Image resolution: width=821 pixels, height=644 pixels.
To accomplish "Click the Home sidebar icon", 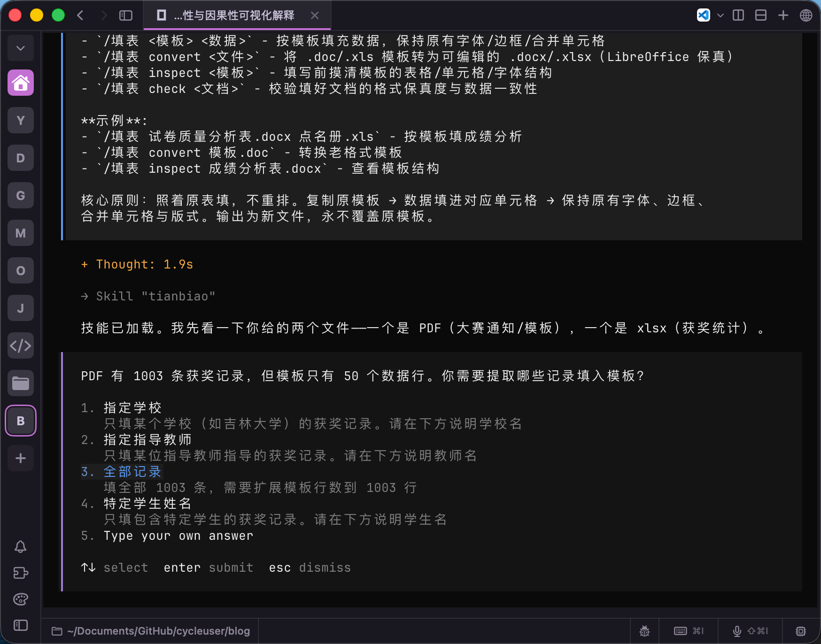I will 21,83.
